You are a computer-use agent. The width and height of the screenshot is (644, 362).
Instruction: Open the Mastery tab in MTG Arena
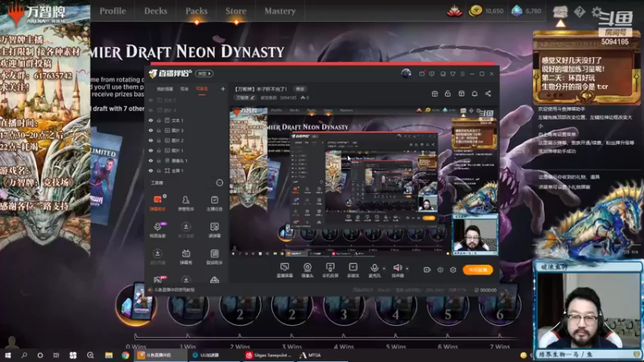(x=279, y=11)
